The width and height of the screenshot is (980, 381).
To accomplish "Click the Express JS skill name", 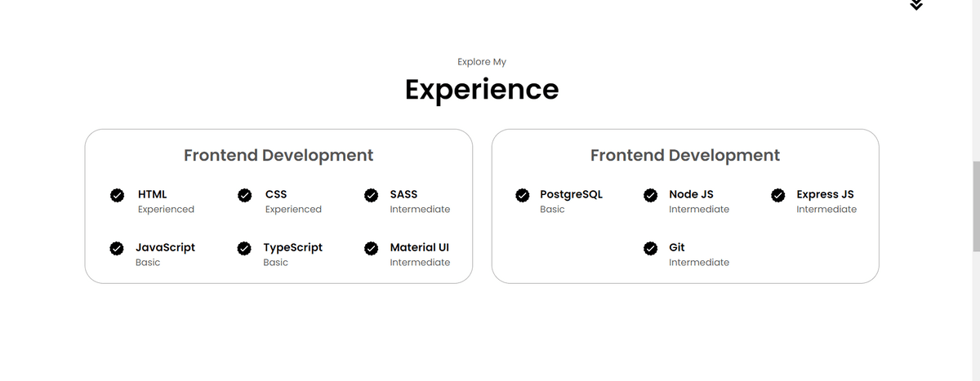I will coord(825,194).
